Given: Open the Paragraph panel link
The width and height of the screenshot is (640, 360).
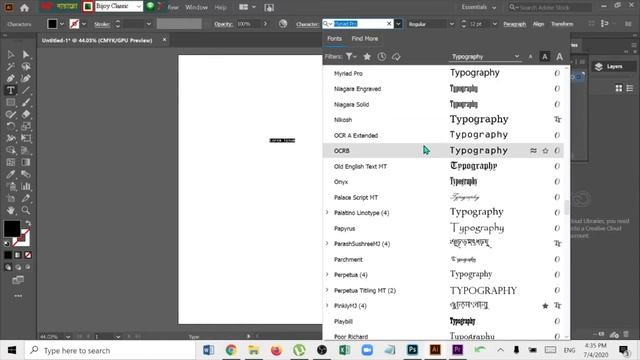Looking at the screenshot, I should tap(515, 24).
